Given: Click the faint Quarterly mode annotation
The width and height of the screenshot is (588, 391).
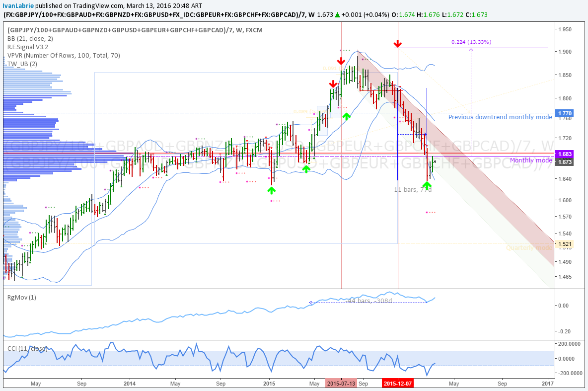Looking at the screenshot, I should click(x=529, y=247).
